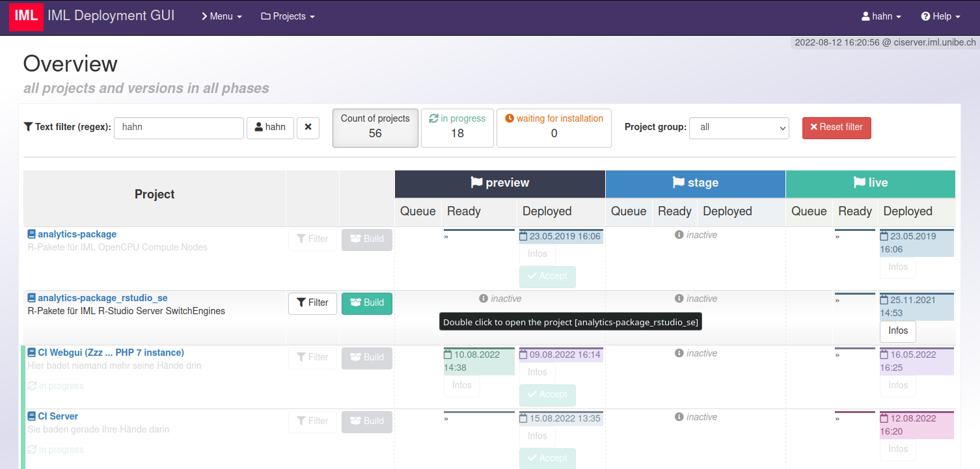Click info icon of preview inactive, rstudio_se row
This screenshot has height=469, width=980.
pos(483,299)
